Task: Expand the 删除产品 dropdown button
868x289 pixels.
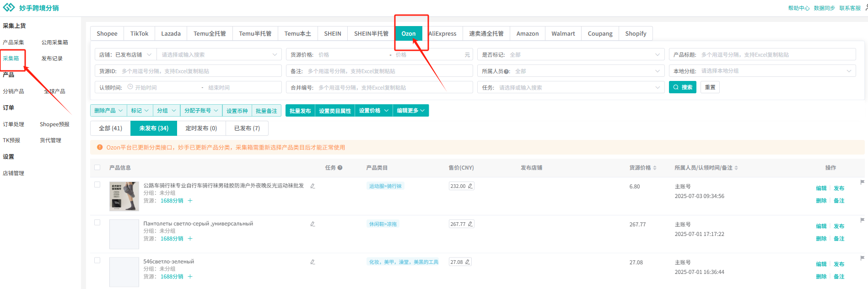Action: tap(108, 111)
